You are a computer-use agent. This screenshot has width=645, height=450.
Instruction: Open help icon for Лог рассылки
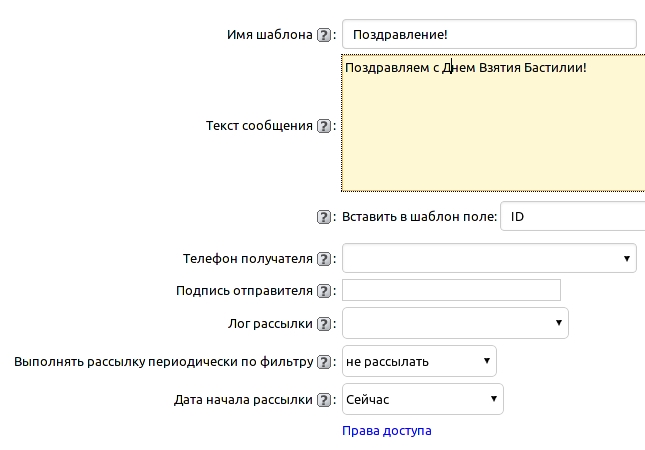click(323, 324)
